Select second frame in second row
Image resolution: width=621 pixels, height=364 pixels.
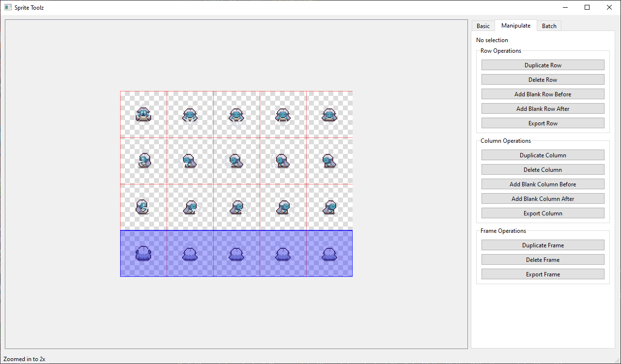[190, 161]
